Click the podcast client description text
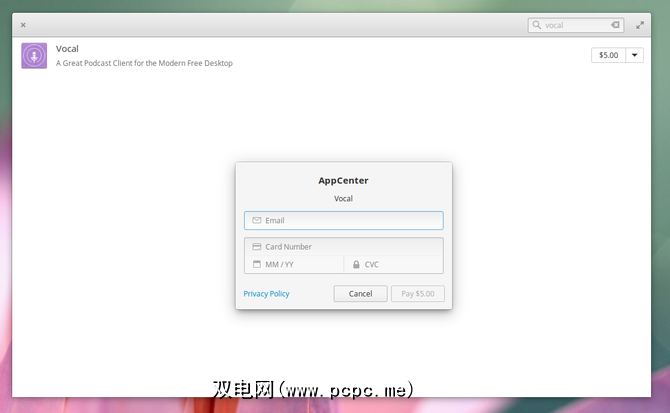The width and height of the screenshot is (670, 413). pyautogui.click(x=144, y=63)
